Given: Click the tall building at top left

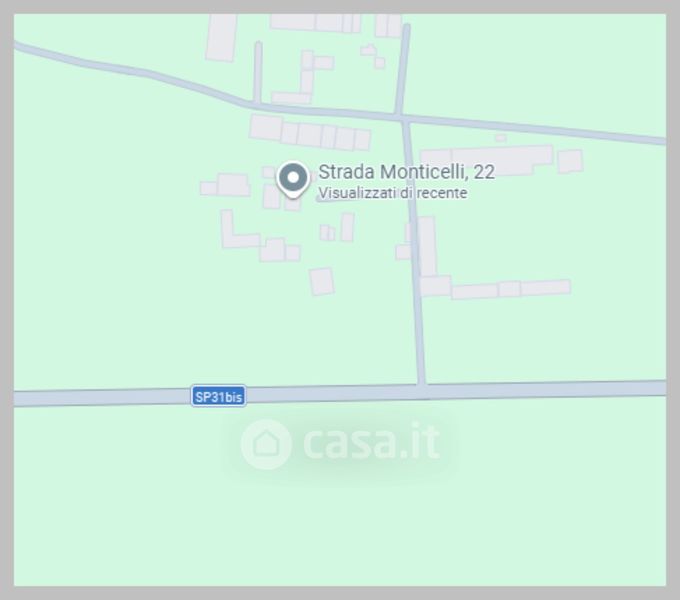Looking at the screenshot, I should (221, 38).
